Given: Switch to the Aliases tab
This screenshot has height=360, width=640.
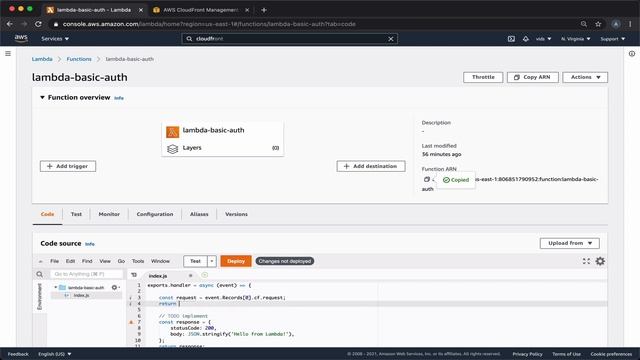Looking at the screenshot, I should point(199,214).
